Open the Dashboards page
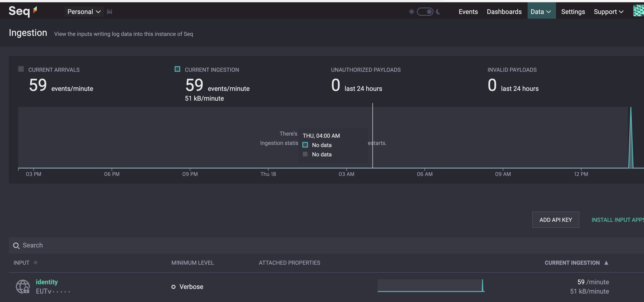This screenshot has width=644, height=302. (504, 11)
